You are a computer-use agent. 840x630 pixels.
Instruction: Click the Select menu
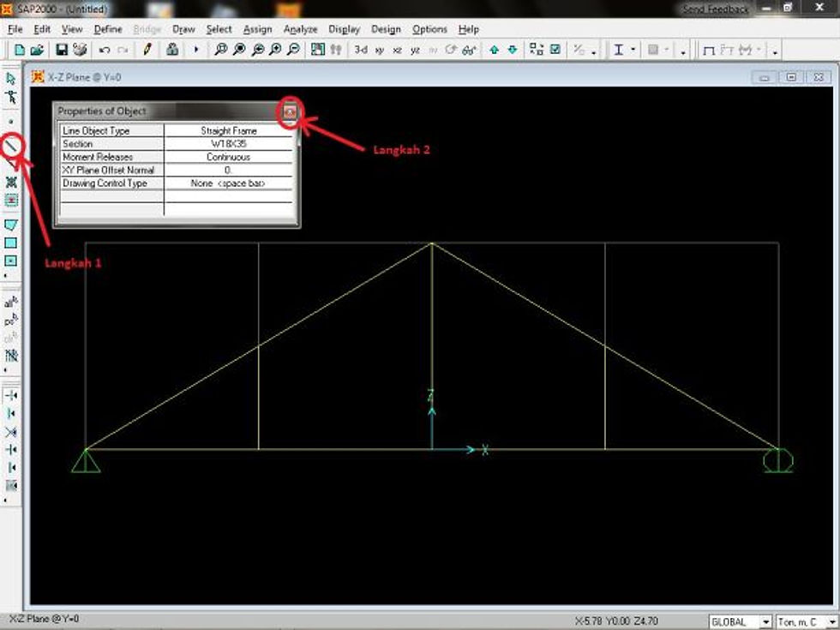pos(219,29)
